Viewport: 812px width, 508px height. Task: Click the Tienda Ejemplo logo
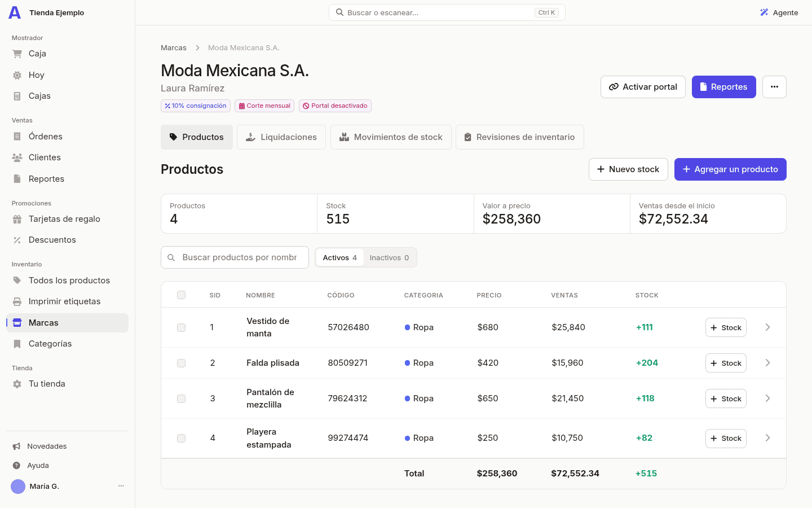pyautogui.click(x=15, y=12)
